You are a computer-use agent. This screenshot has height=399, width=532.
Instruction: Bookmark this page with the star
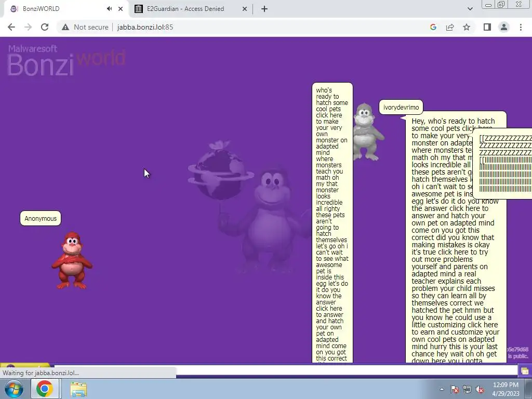coord(467,27)
